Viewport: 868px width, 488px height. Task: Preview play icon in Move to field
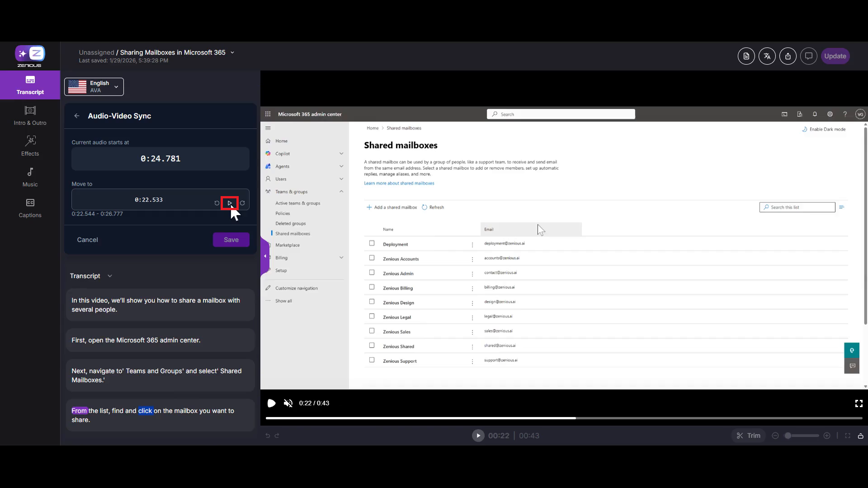click(230, 203)
